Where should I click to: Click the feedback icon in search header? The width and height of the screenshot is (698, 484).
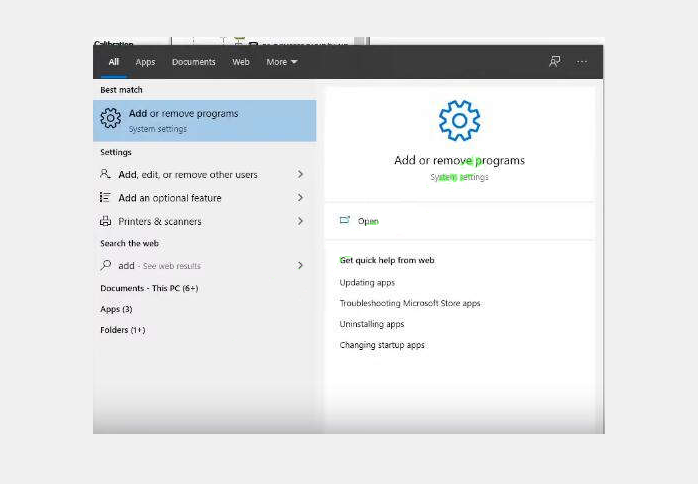[555, 61]
